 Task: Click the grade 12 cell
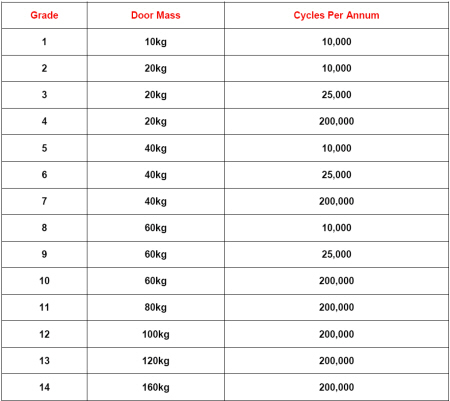[44, 334]
